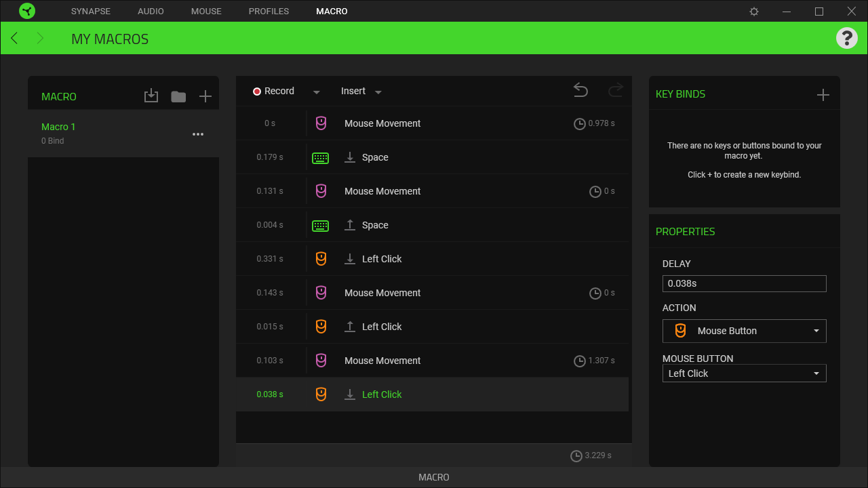868x488 pixels.
Task: Select the Mouse Movement row with 0.131 s delay
Action: click(432, 191)
